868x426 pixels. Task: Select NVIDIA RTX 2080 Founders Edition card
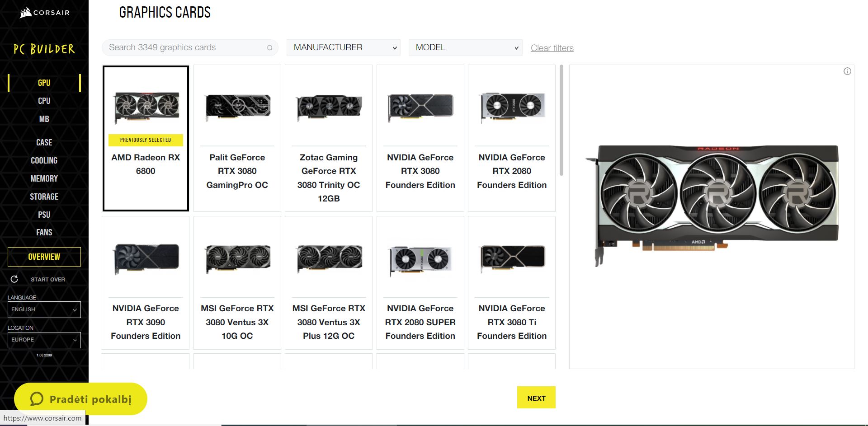pyautogui.click(x=512, y=138)
